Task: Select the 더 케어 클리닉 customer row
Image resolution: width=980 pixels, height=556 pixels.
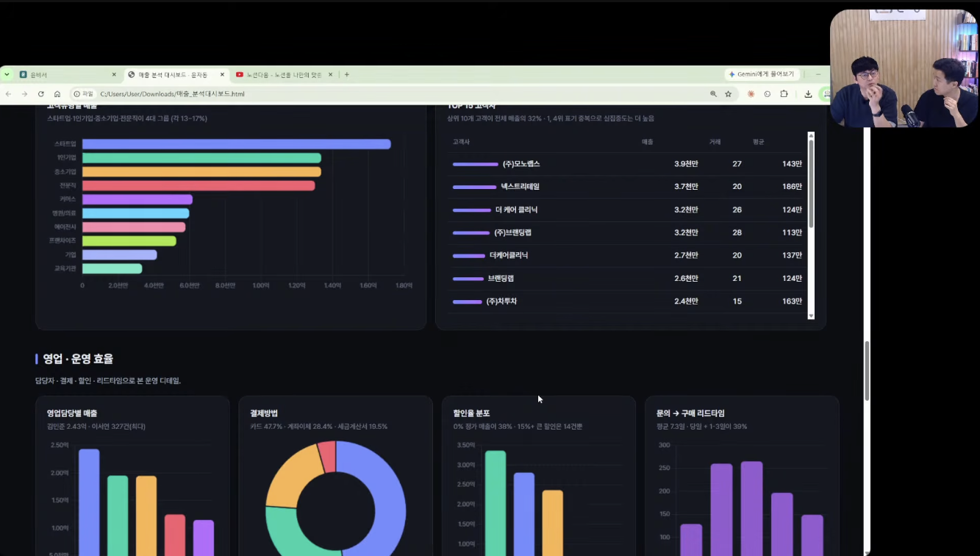Action: [x=627, y=210]
